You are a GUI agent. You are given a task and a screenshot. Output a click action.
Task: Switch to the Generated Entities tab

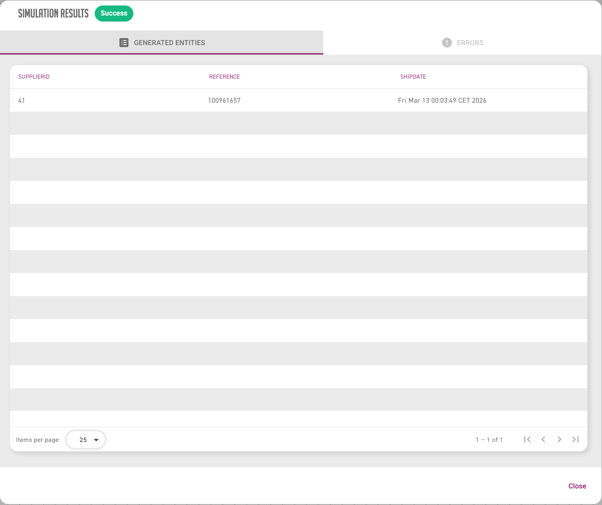(x=162, y=43)
